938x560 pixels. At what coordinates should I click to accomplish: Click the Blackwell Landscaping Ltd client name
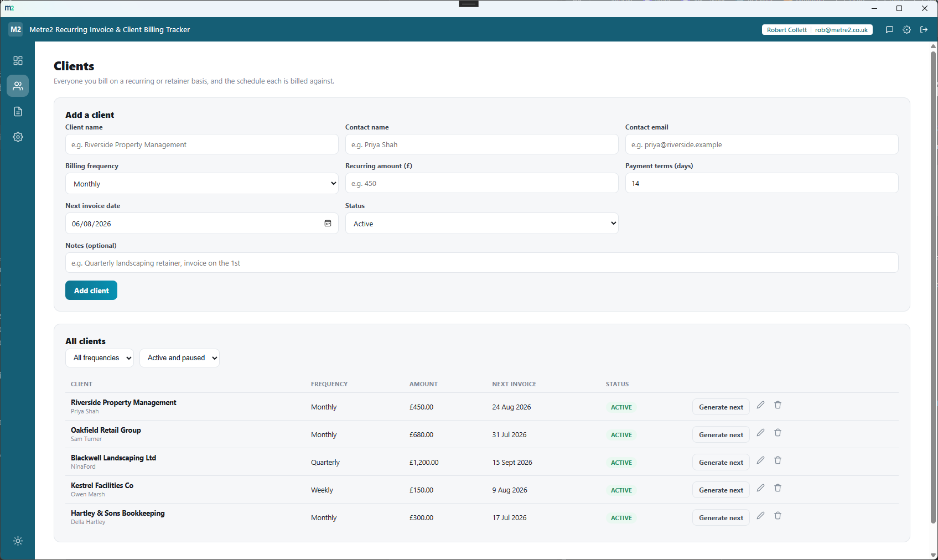pyautogui.click(x=113, y=458)
